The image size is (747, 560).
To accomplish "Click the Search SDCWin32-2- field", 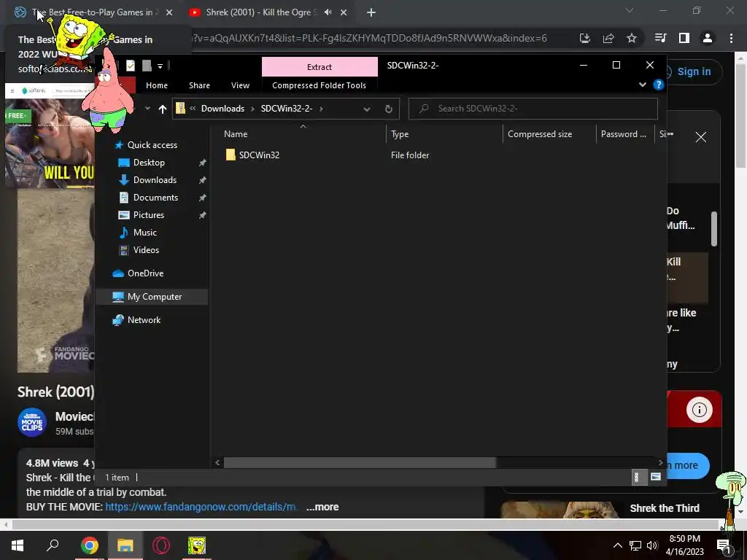I will coord(533,109).
